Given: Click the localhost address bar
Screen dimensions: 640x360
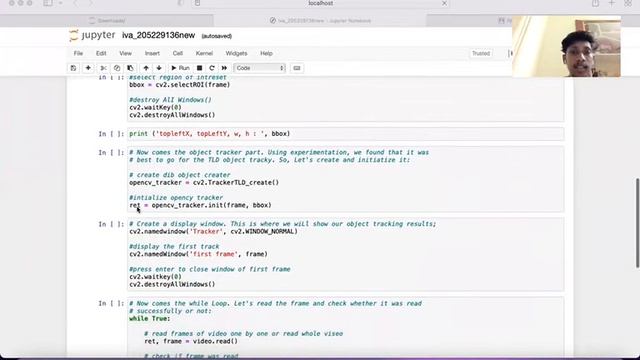Looking at the screenshot, I should click(x=320, y=3).
